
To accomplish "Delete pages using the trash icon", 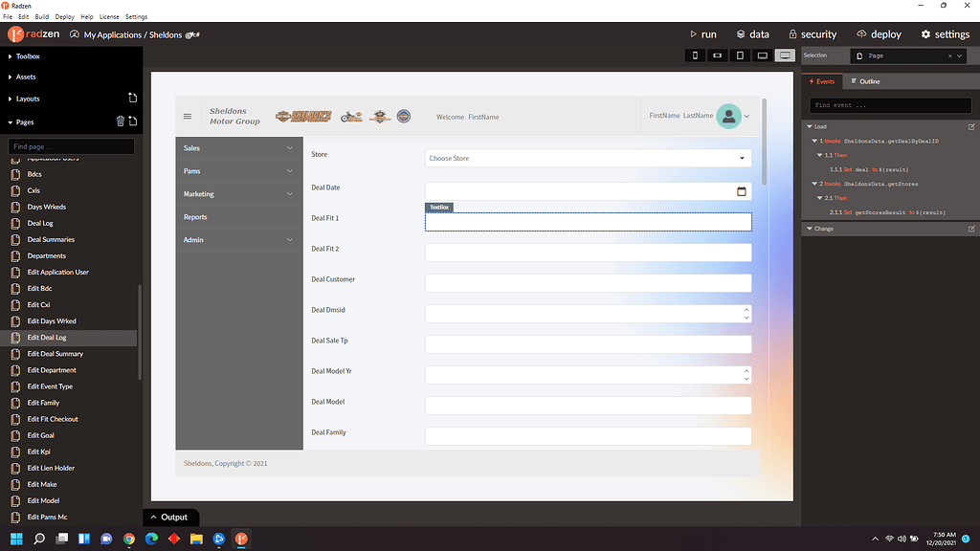I will pos(120,121).
